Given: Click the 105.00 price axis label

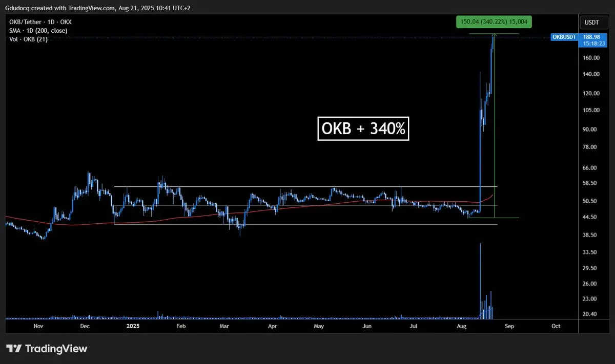Looking at the screenshot, I should 591,110.
